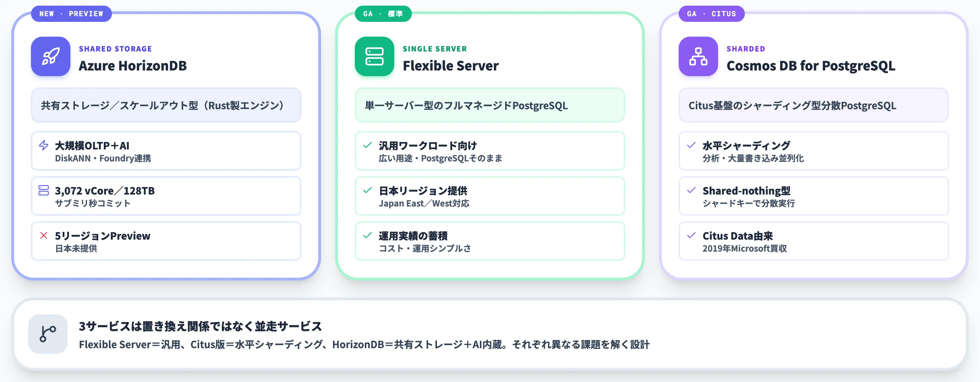Click the SHARED STORAGE label
Screen dimensions: 980x382
pyautogui.click(x=115, y=49)
